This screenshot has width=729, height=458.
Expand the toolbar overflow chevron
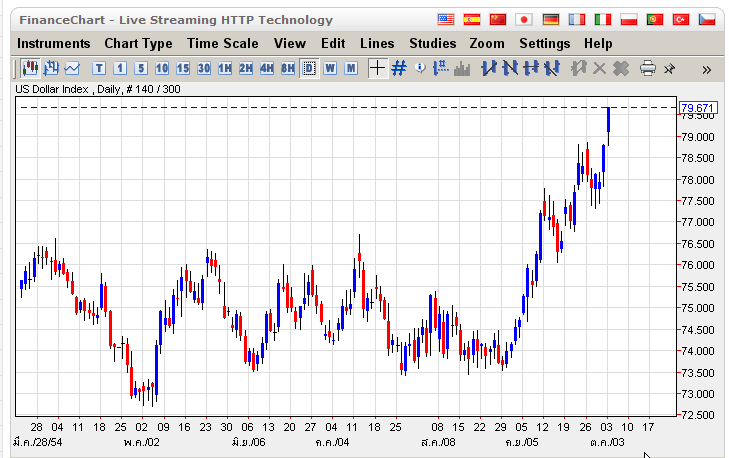[706, 69]
